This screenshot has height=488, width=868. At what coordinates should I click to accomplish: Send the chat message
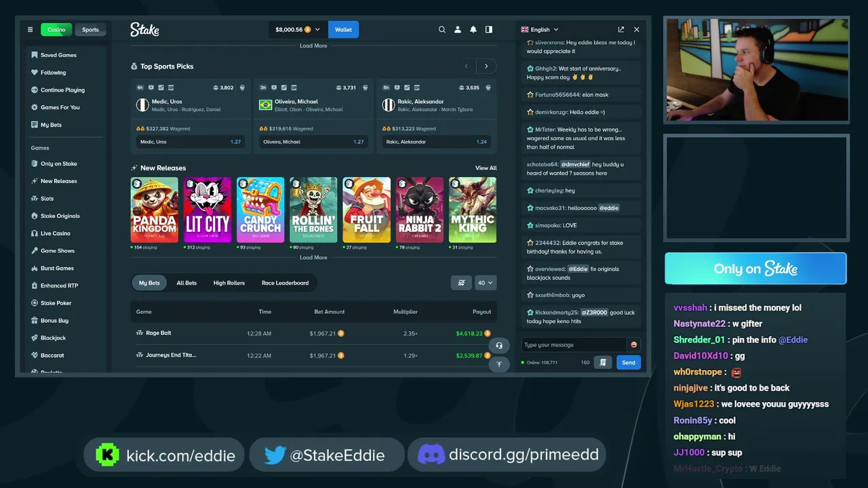coord(629,363)
